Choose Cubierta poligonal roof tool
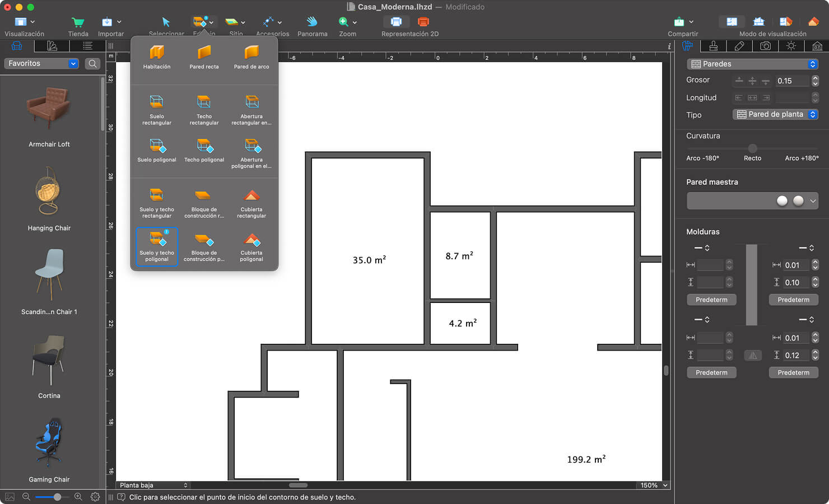829x504 pixels. pos(252,246)
